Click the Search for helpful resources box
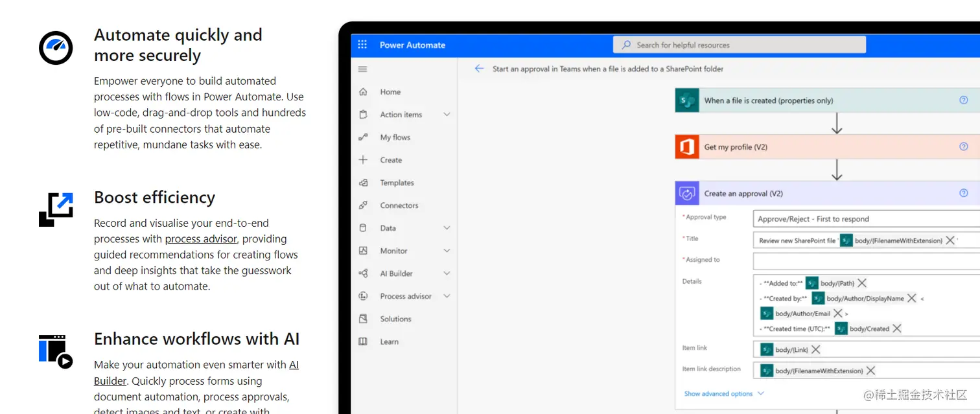Screen dimensions: 980x414 (x=740, y=45)
